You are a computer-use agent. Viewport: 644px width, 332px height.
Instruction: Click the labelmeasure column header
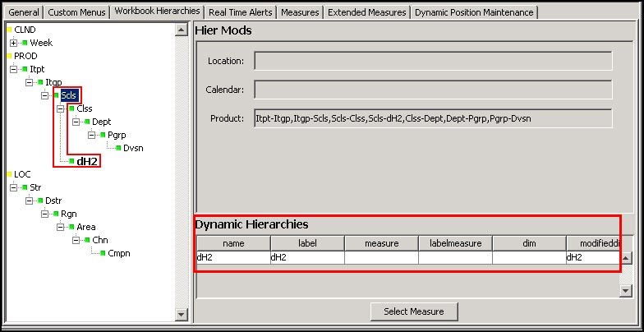pyautogui.click(x=455, y=243)
